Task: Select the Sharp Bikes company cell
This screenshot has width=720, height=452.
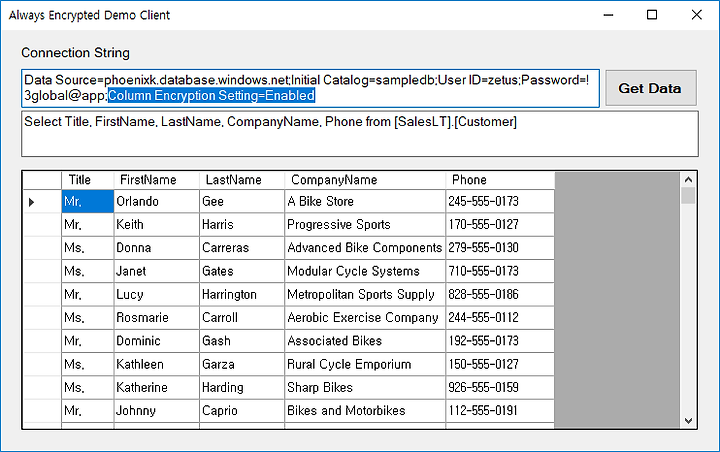Action: (365, 388)
